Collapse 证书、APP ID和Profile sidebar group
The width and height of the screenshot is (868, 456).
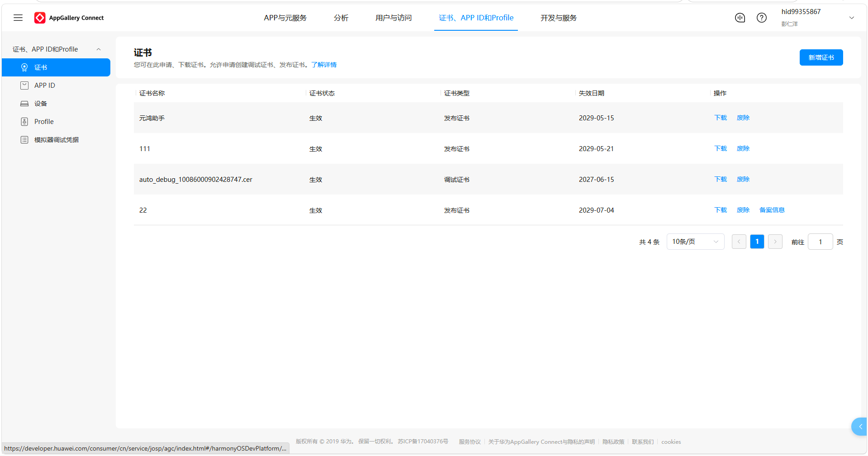[x=99, y=49]
